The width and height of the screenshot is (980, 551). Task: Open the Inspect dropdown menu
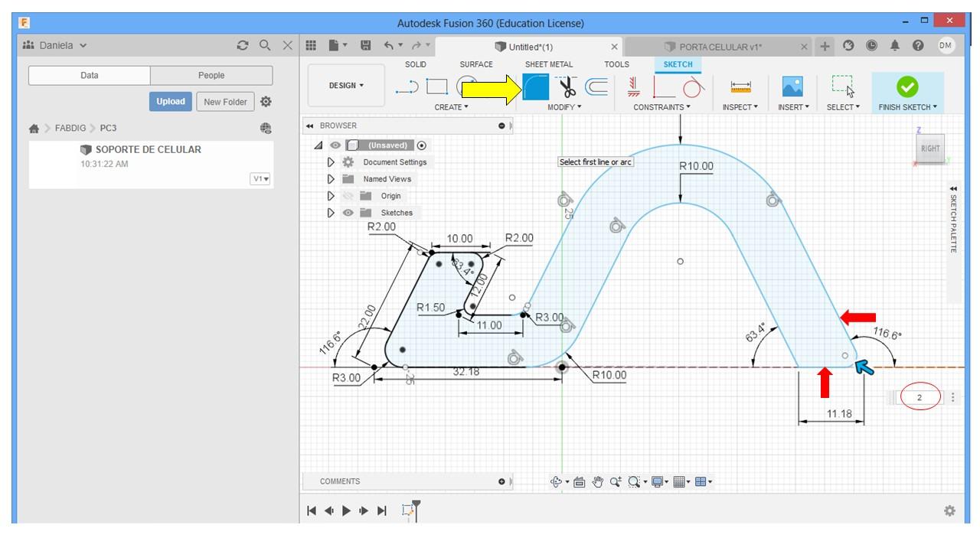point(740,107)
